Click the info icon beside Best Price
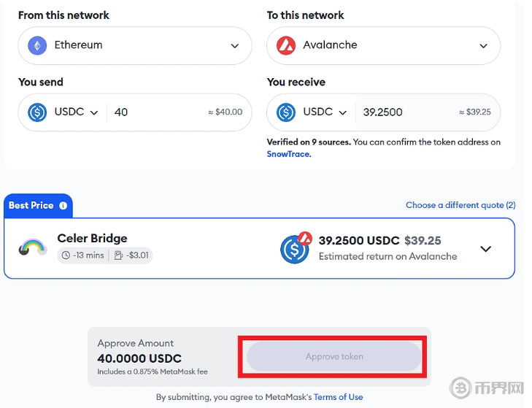 coord(63,206)
